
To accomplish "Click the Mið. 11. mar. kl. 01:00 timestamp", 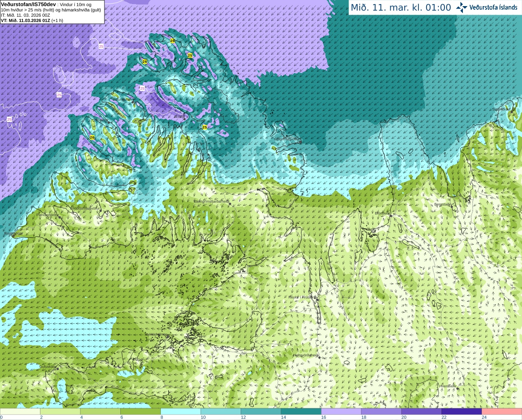I will [x=401, y=7].
